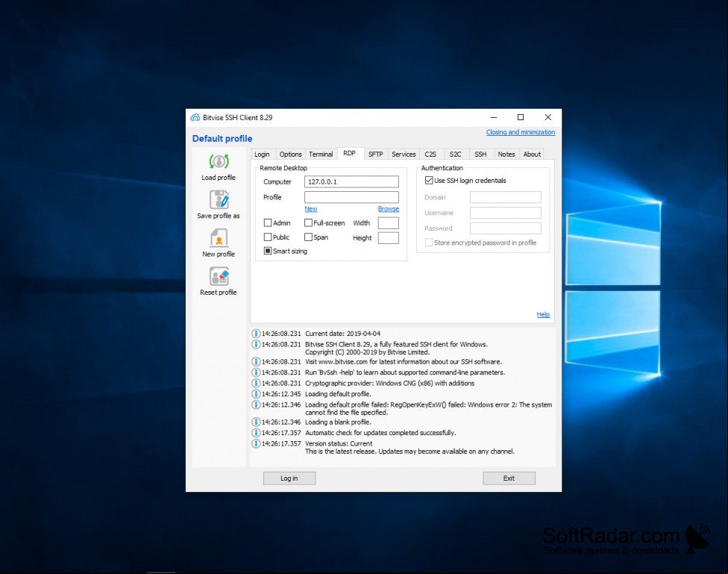Enable the Span checkbox

point(308,237)
